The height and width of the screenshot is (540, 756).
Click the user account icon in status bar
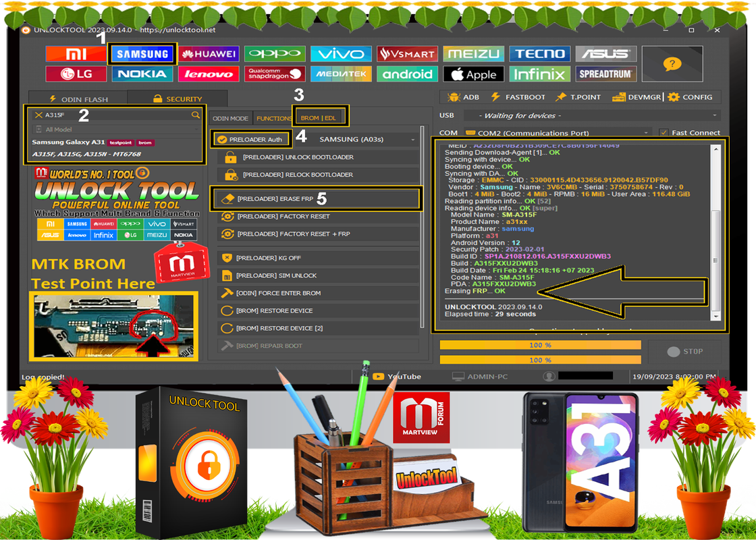pyautogui.click(x=549, y=377)
